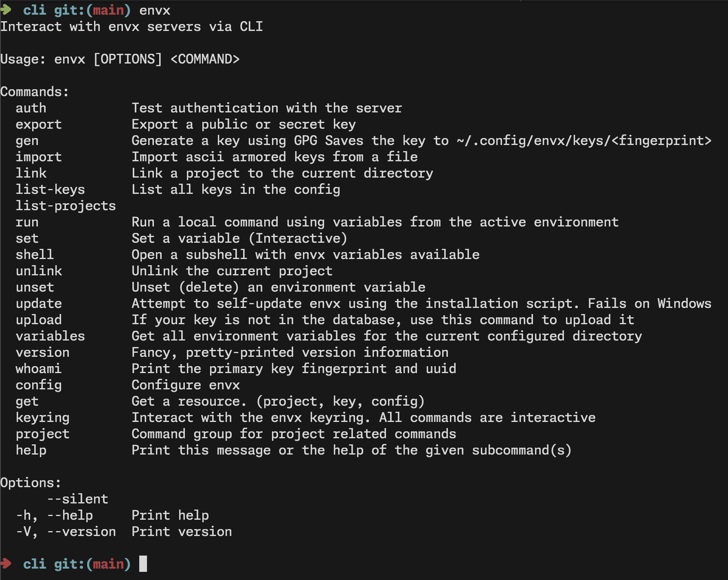728x580 pixels.
Task: Click the terminal cursor block at the prompt
Action: pyautogui.click(x=143, y=564)
